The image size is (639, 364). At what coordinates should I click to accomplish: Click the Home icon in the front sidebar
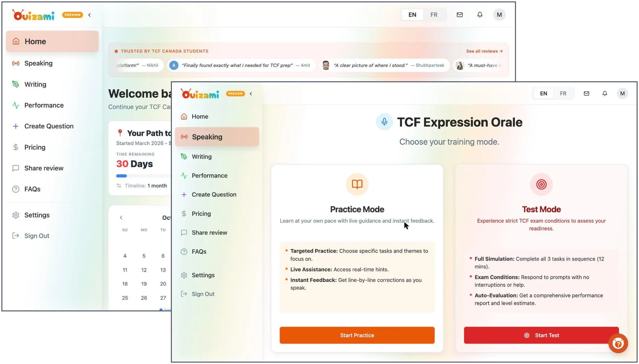coord(184,116)
